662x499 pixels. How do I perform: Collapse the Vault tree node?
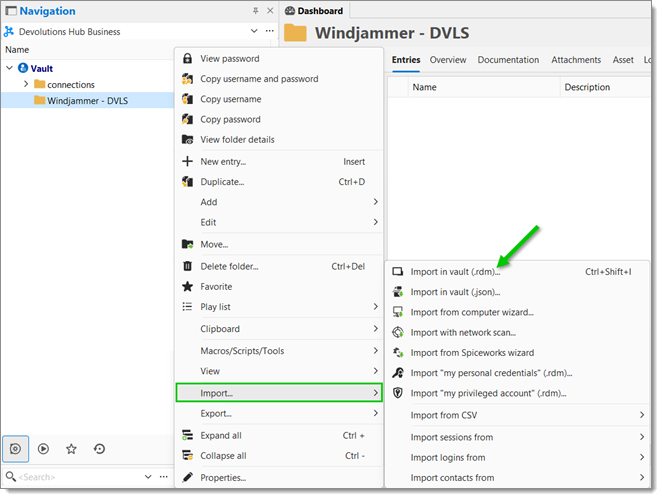pyautogui.click(x=9, y=68)
